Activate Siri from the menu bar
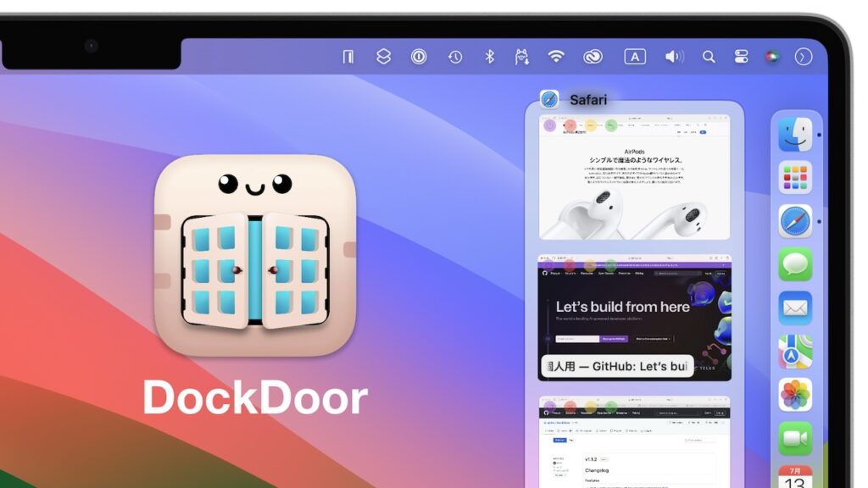Screen dimensions: 868x488 [772, 57]
